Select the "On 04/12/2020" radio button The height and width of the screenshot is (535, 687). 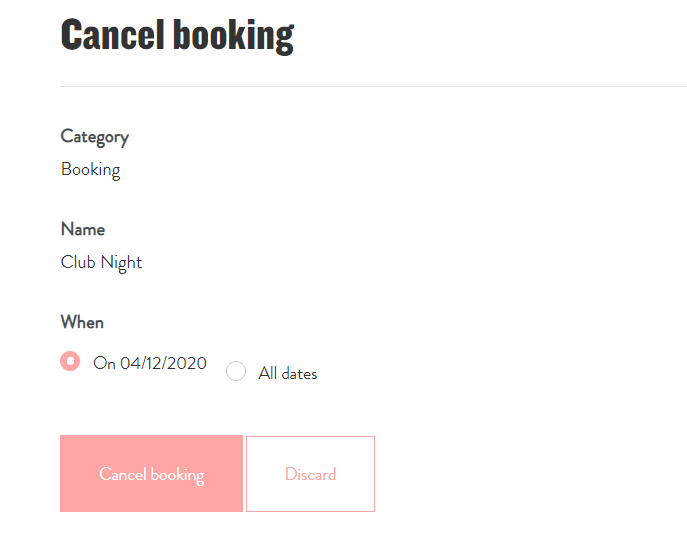tap(70, 362)
